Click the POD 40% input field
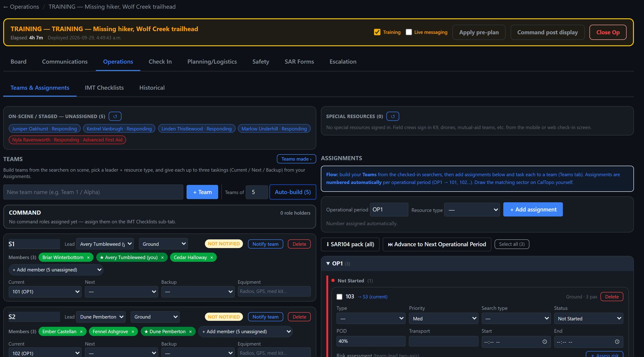Image resolution: width=644 pixels, height=357 pixels. (x=371, y=341)
